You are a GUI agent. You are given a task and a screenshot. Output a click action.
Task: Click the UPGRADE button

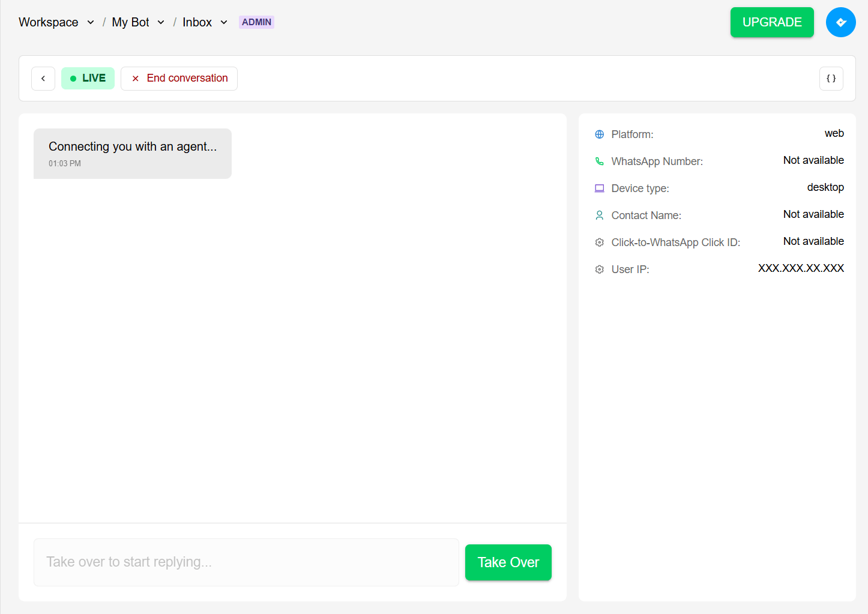(772, 22)
